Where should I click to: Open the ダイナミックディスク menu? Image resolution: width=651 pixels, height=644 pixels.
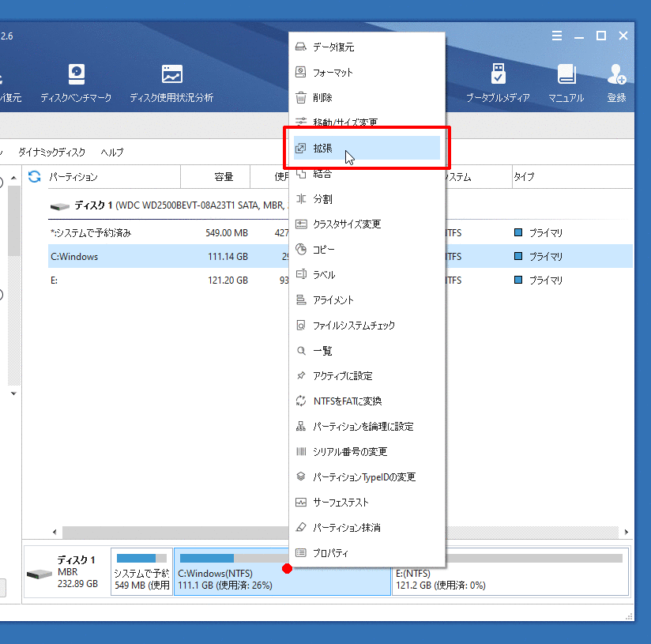point(52,152)
